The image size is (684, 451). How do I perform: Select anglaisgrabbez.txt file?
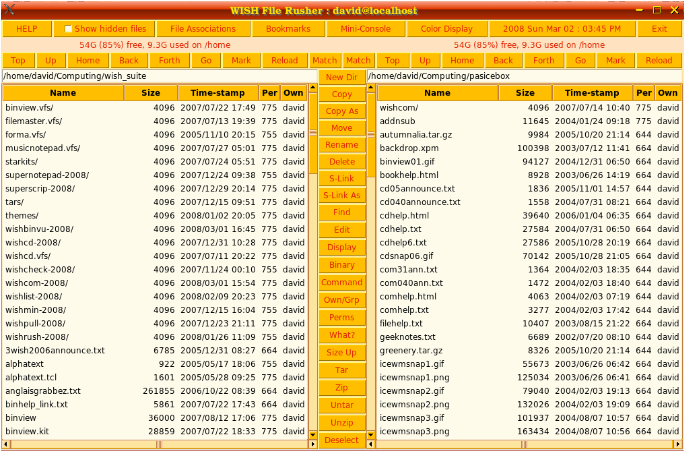point(155,391)
